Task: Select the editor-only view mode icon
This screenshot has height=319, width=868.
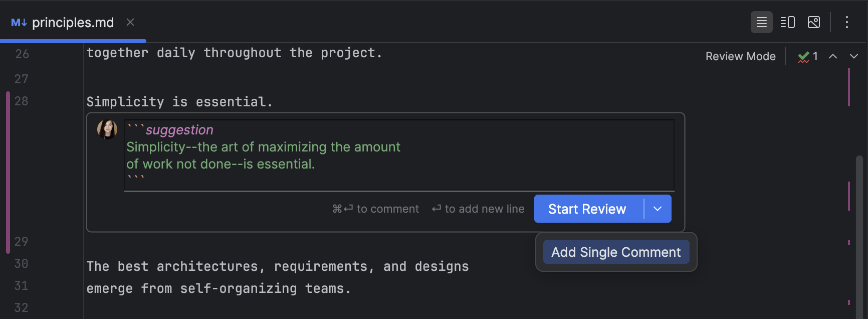Action: [x=761, y=22]
